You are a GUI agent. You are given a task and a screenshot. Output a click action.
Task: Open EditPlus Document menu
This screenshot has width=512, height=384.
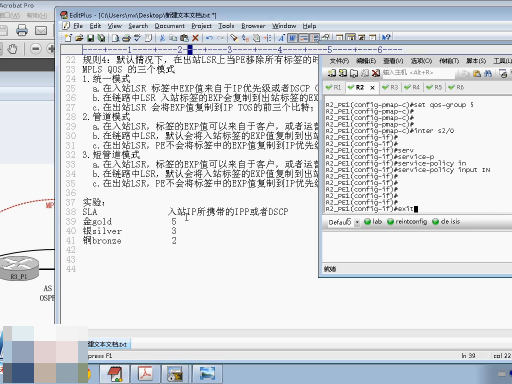click(x=169, y=26)
